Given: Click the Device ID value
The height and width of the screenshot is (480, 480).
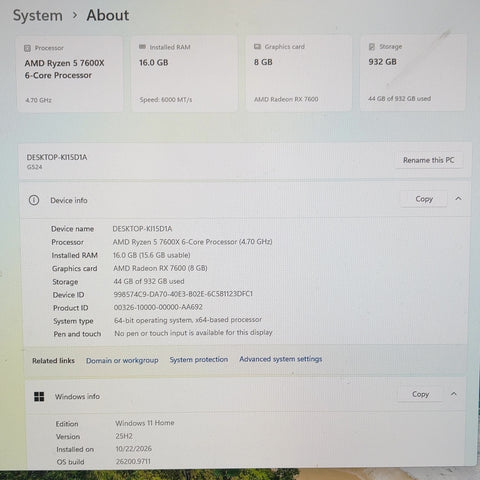Looking at the screenshot, I should pos(183,294).
